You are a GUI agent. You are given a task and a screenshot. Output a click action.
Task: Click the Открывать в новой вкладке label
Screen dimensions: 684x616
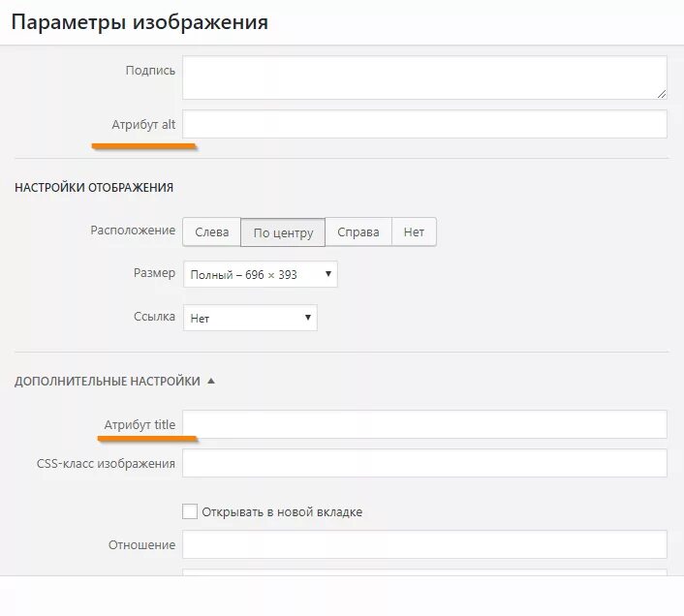point(282,511)
